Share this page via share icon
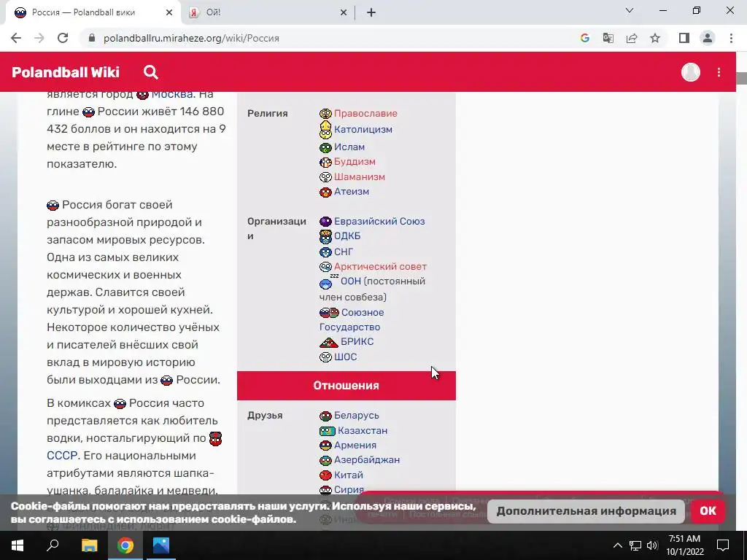The image size is (747, 560). (x=632, y=38)
